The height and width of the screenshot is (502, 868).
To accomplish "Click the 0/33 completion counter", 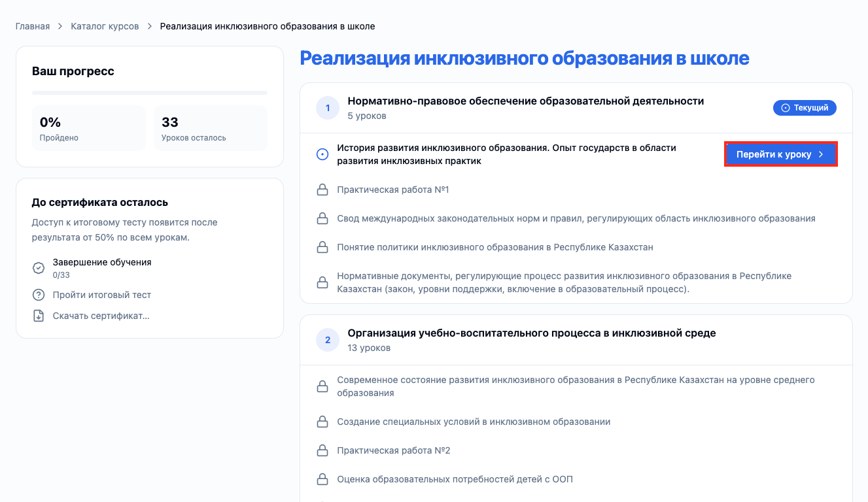I will 61,275.
